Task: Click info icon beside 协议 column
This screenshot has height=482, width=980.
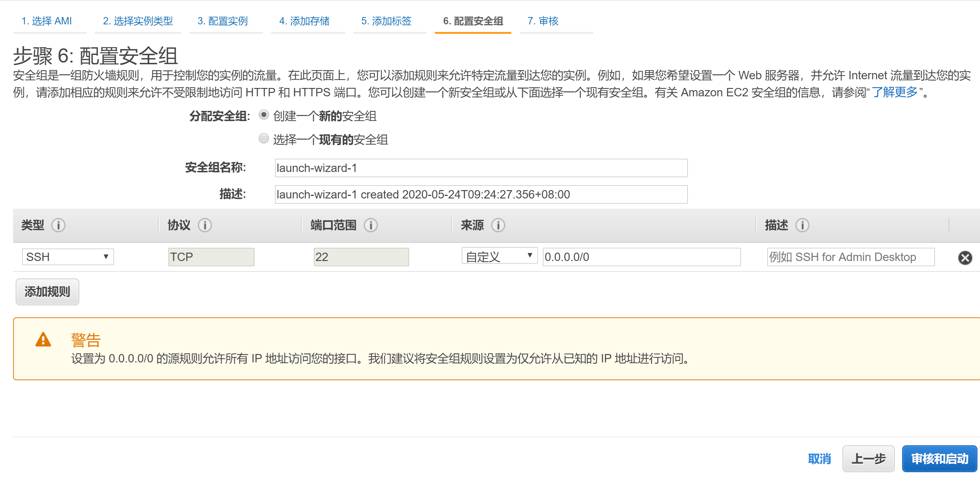Action: [x=205, y=225]
